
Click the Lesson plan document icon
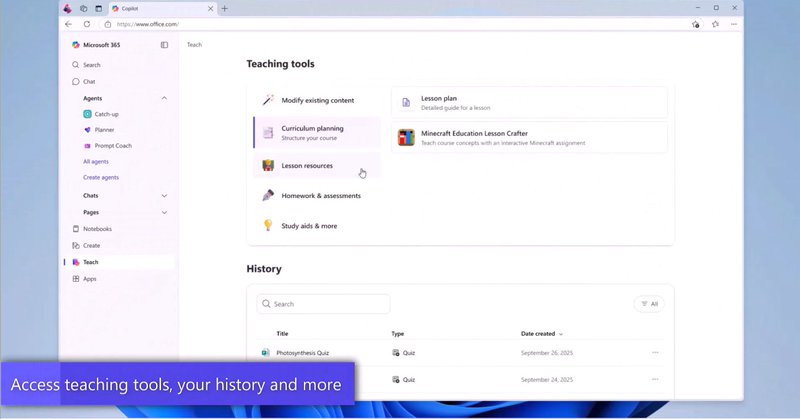pos(406,103)
